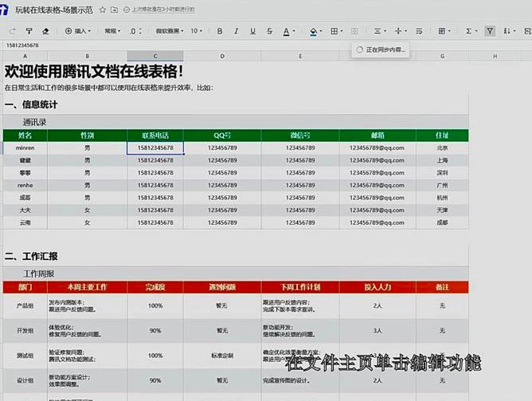Image resolution: width=532 pixels, height=401 pixels.
Task: Click the 联系电话 header cell
Action: pos(155,136)
